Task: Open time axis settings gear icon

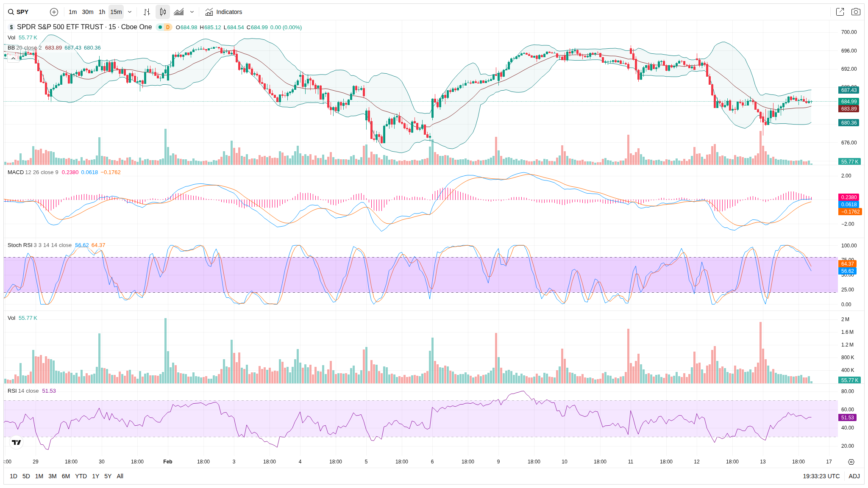Action: click(x=851, y=462)
